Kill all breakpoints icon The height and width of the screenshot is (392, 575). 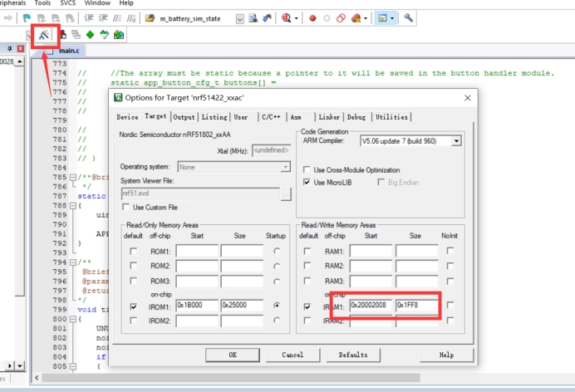point(356,18)
